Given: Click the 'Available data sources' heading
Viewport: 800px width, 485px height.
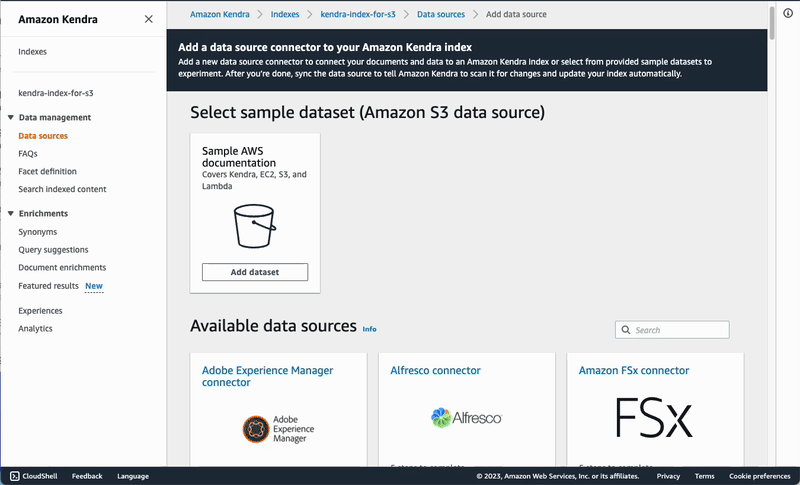Looking at the screenshot, I should pos(273,325).
